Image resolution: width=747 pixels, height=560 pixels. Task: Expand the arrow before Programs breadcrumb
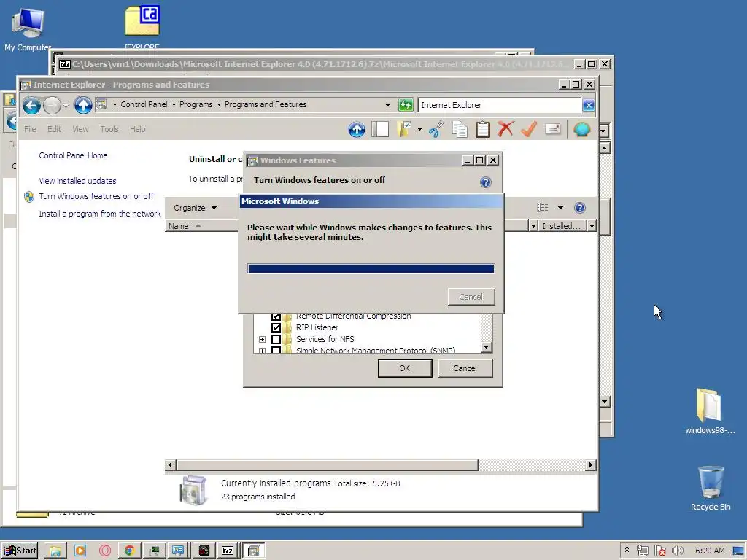coord(174,104)
